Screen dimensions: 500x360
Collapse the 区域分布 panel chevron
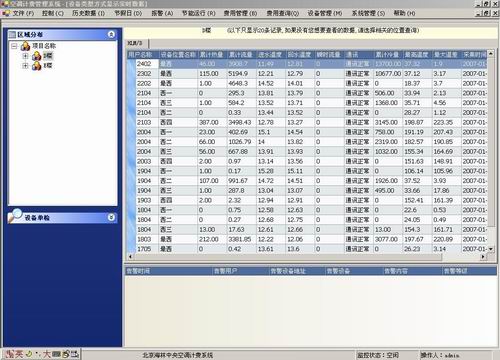111,34
